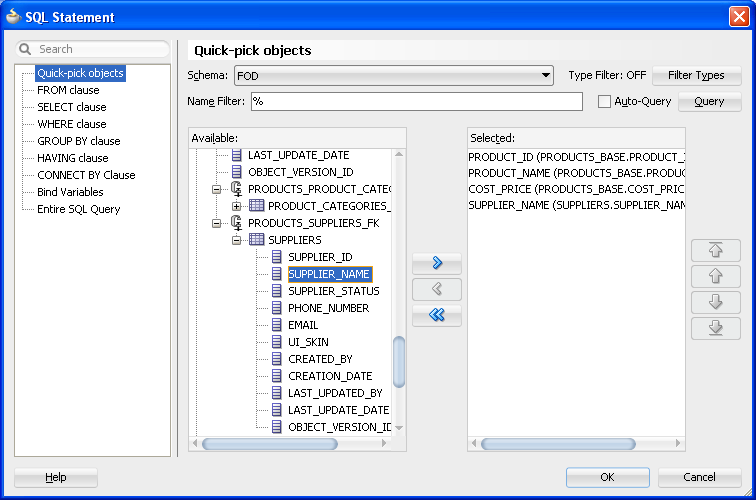Click the column icon beside SUPPLIER_NAME
The height and width of the screenshot is (500, 756).
(277, 274)
